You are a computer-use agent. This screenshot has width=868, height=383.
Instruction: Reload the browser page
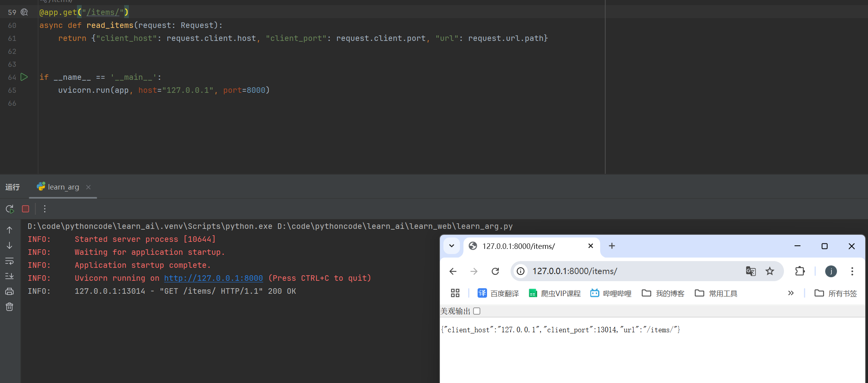[x=495, y=271]
